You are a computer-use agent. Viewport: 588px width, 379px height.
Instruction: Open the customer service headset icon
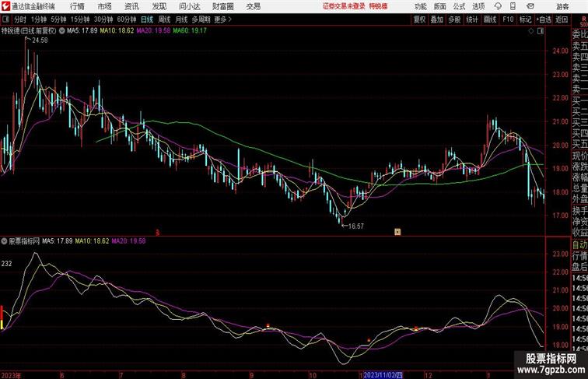pos(498,6)
